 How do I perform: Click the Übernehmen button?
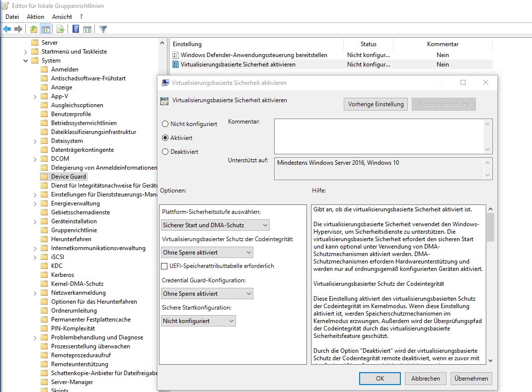pos(471,378)
